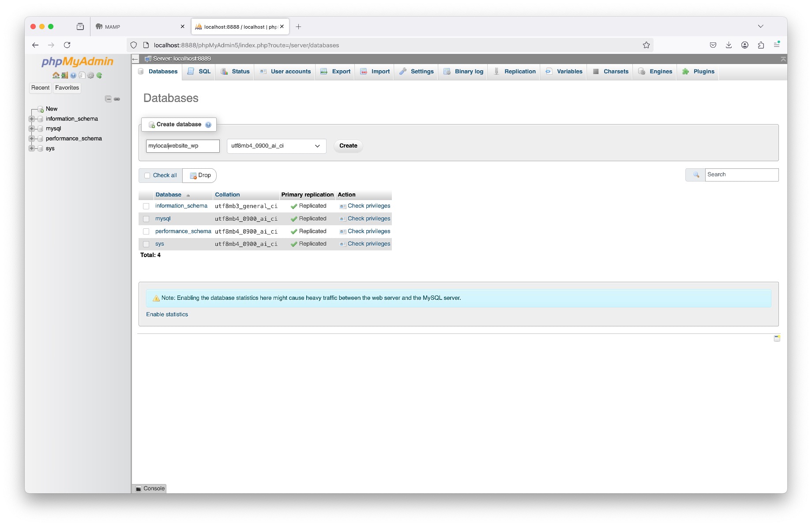Click the Firefox View tab-list icon
Screen dimensions: 812x526
pyautogui.click(x=80, y=26)
